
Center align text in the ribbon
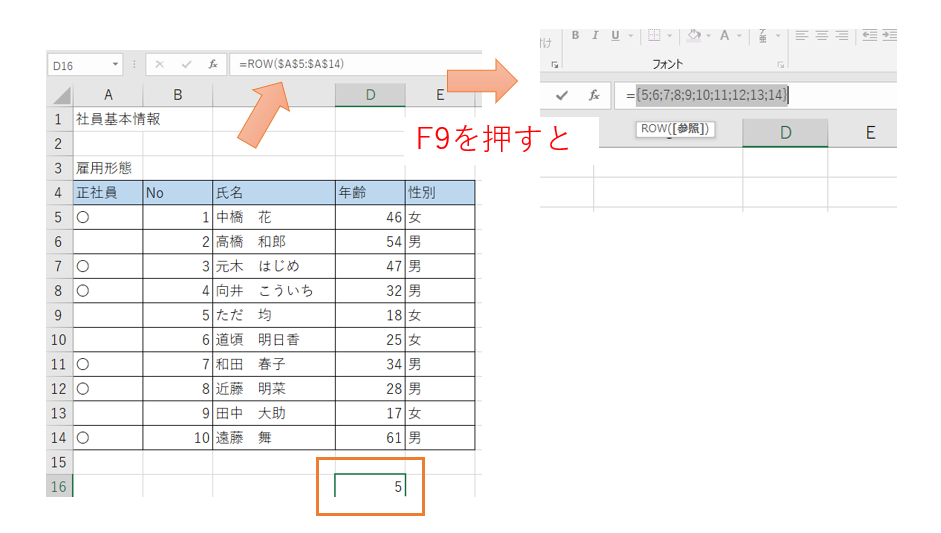[x=822, y=35]
